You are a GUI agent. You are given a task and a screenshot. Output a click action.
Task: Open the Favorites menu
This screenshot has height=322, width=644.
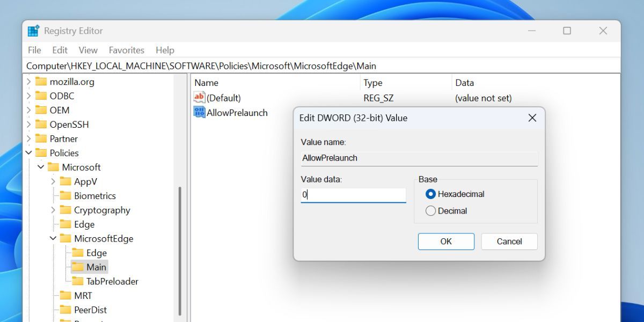coord(126,50)
